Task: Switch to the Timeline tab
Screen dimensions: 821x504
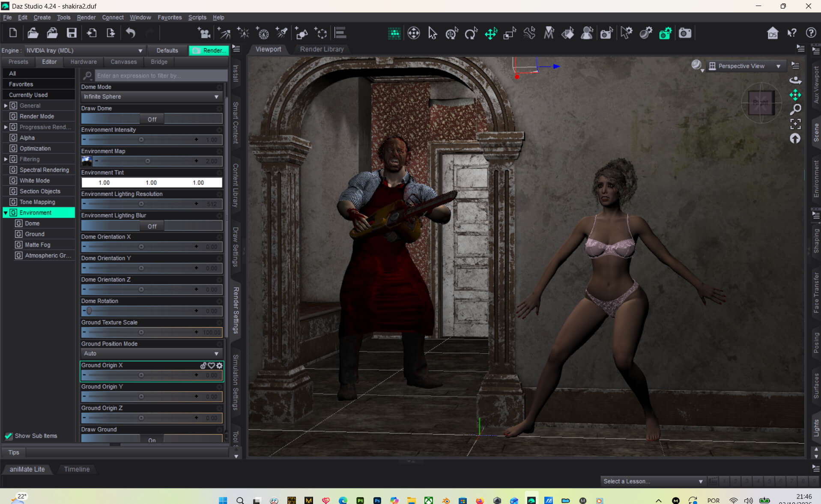Action: [x=77, y=469]
